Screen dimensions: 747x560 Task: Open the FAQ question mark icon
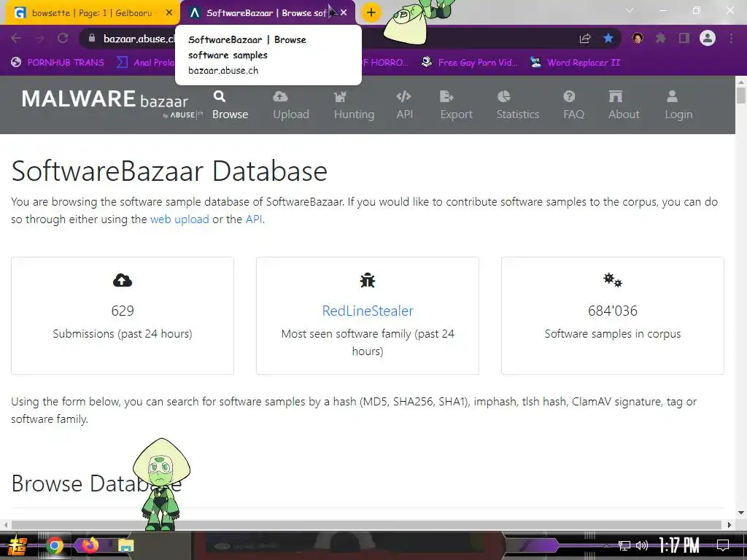[569, 97]
